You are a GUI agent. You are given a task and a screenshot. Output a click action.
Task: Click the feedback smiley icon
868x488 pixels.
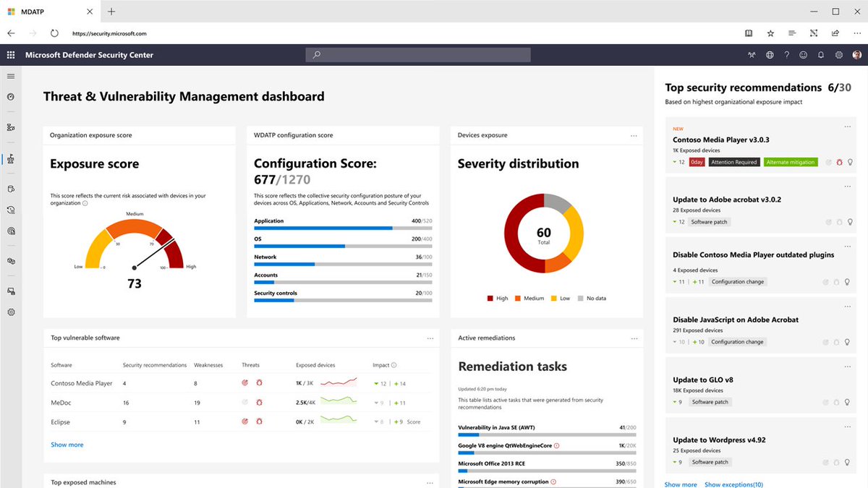pos(804,55)
